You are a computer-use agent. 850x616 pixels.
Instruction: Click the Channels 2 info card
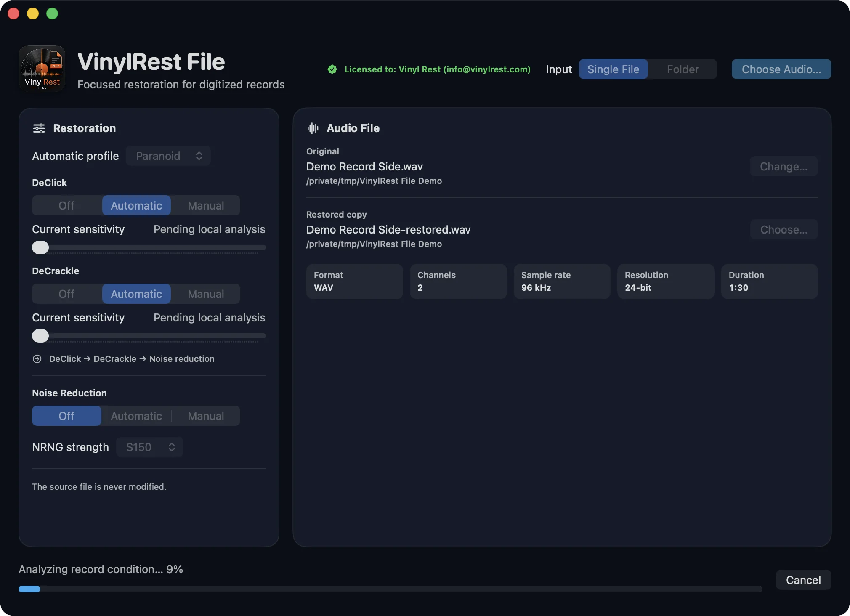coord(458,281)
